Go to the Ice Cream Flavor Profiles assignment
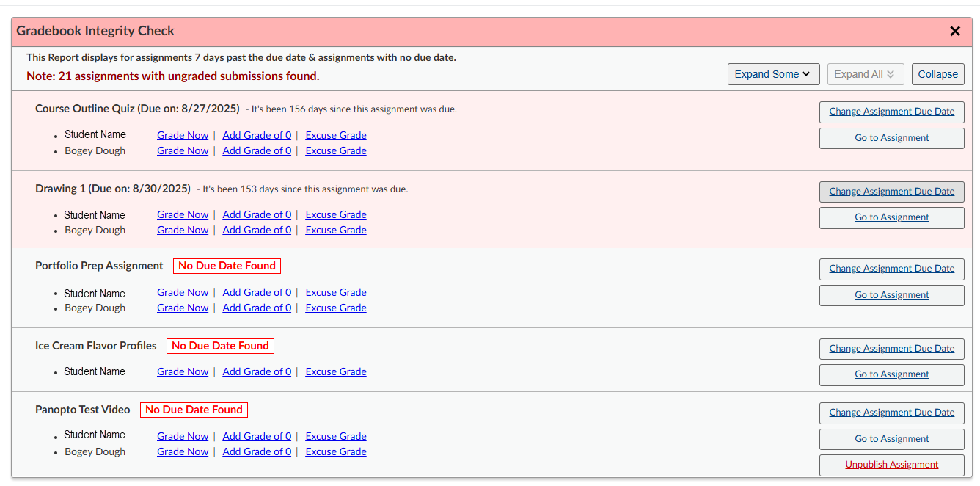Image resolution: width=980 pixels, height=486 pixels. [891, 374]
